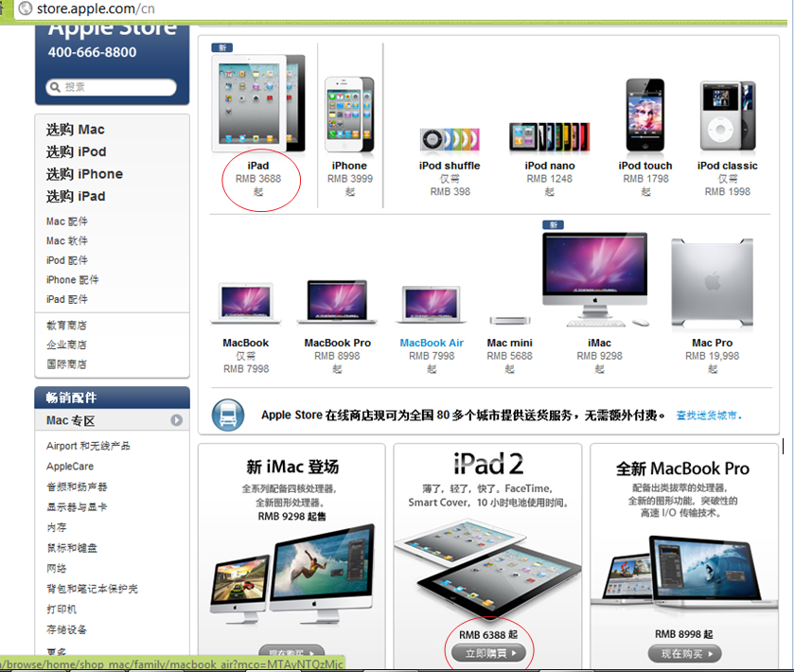Go to 企业商店
Viewport: 794px width, 672px height.
point(66,345)
